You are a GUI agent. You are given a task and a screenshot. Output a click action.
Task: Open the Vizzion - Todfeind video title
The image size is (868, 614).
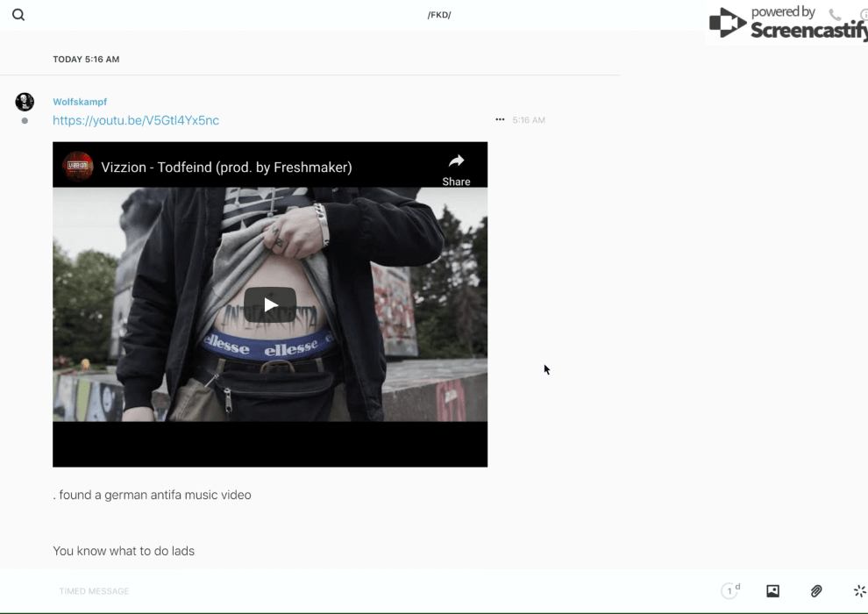(226, 168)
